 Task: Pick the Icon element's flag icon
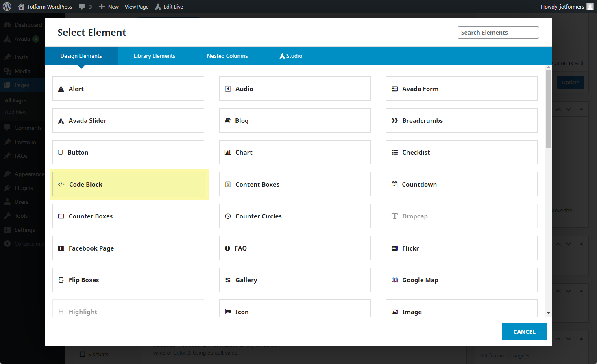228,312
